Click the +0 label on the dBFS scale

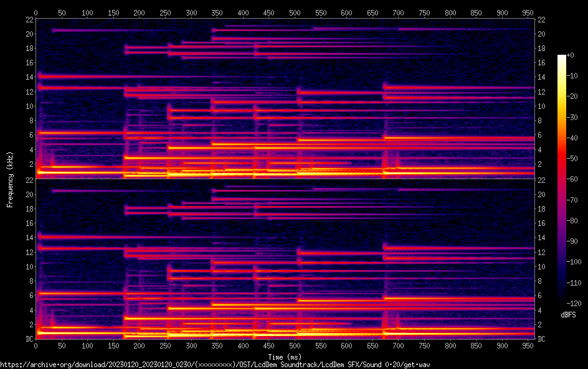click(571, 56)
